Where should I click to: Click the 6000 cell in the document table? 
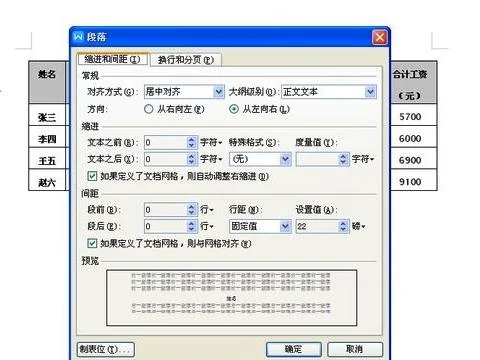tap(413, 136)
